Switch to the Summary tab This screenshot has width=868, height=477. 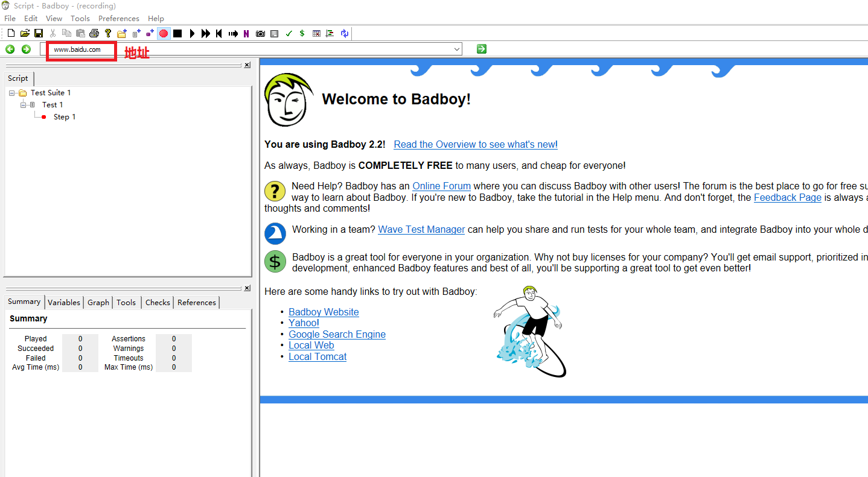24,302
